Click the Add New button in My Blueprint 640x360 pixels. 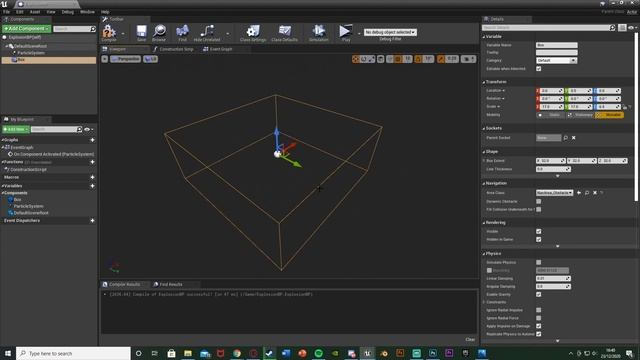[x=16, y=129]
